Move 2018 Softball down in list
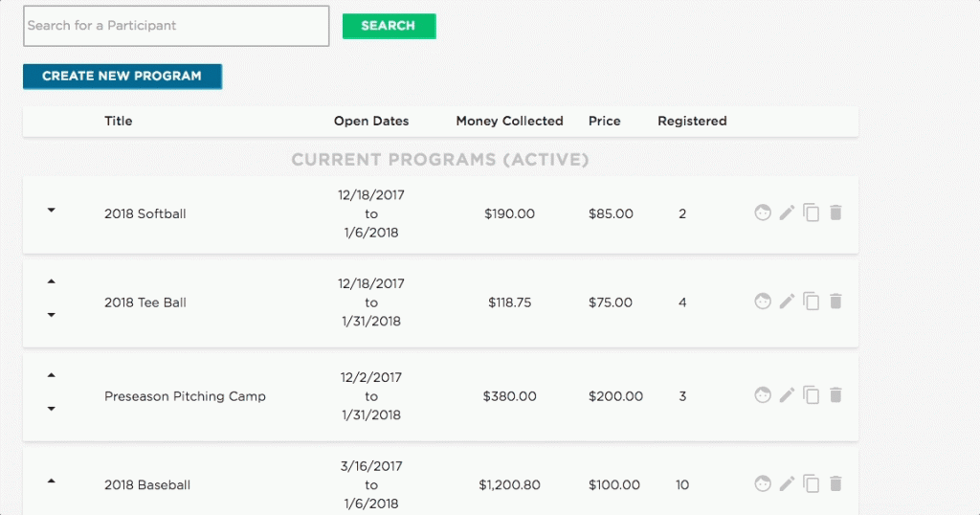This screenshot has width=980, height=515. point(52,211)
